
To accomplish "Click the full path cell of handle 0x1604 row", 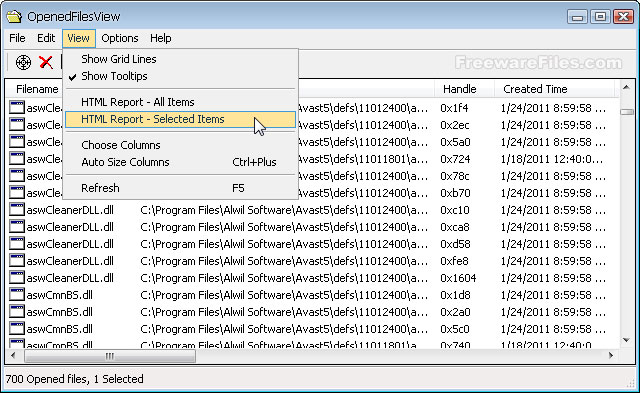I will click(284, 278).
